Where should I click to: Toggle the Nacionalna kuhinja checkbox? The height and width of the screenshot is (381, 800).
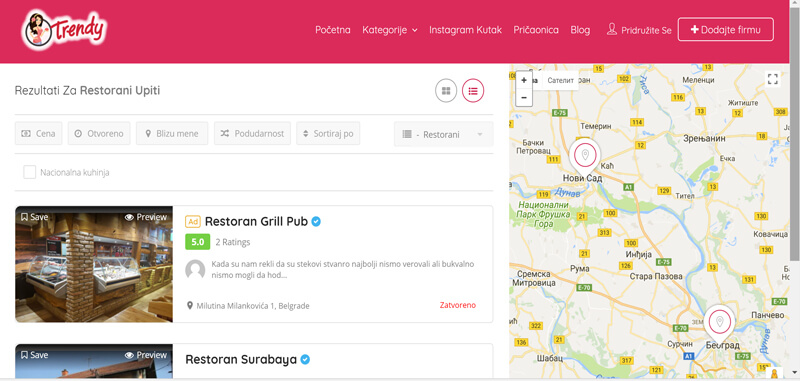click(30, 172)
